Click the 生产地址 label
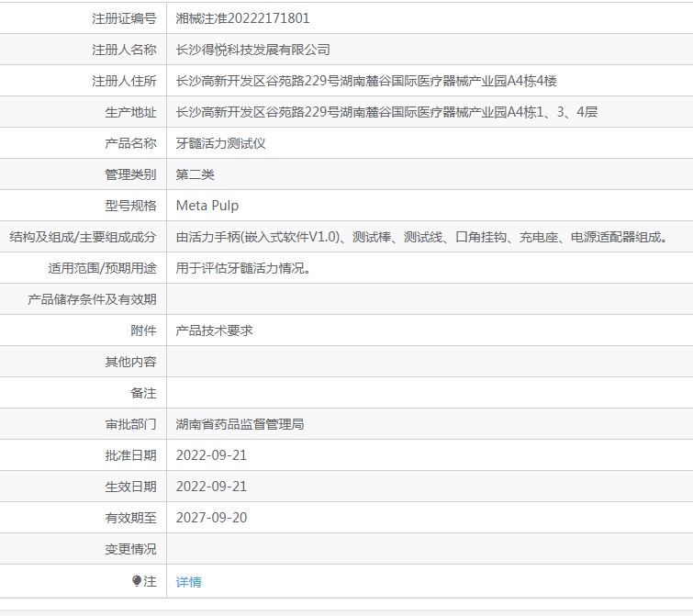Image resolution: width=693 pixels, height=616 pixels. pyautogui.click(x=131, y=112)
